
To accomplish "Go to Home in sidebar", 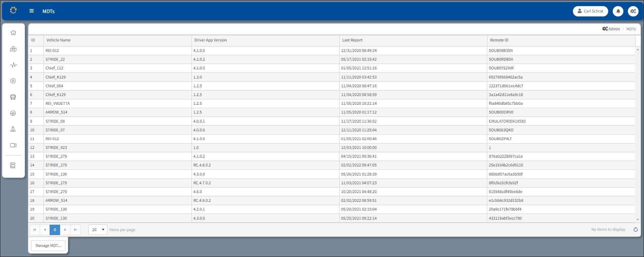I will tap(13, 33).
